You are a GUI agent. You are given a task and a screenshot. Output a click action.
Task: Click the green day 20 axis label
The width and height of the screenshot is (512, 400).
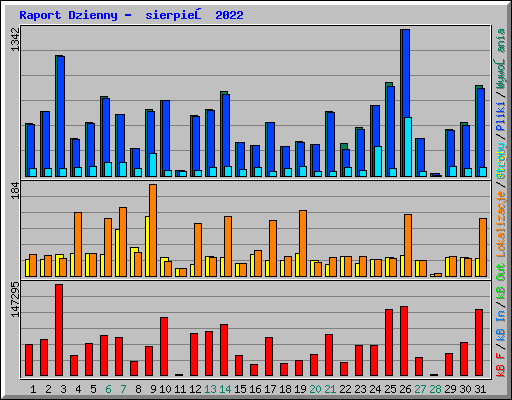click(x=315, y=389)
